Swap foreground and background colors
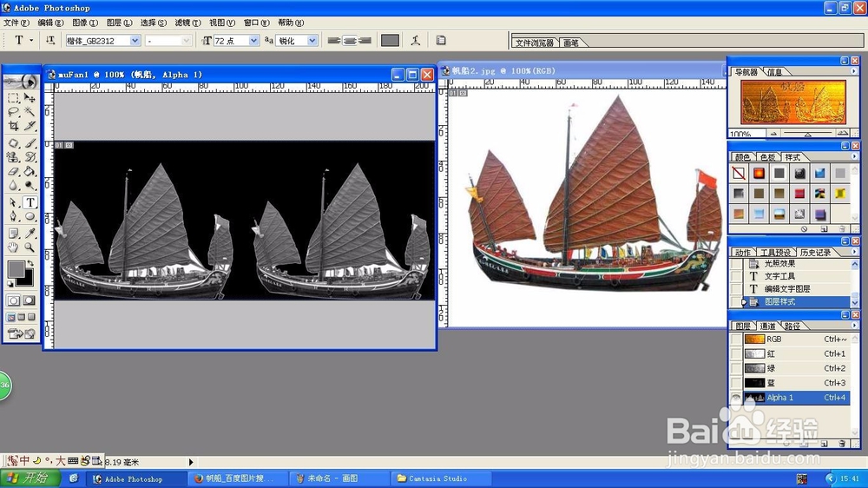The image size is (868, 488). pyautogui.click(x=30, y=263)
